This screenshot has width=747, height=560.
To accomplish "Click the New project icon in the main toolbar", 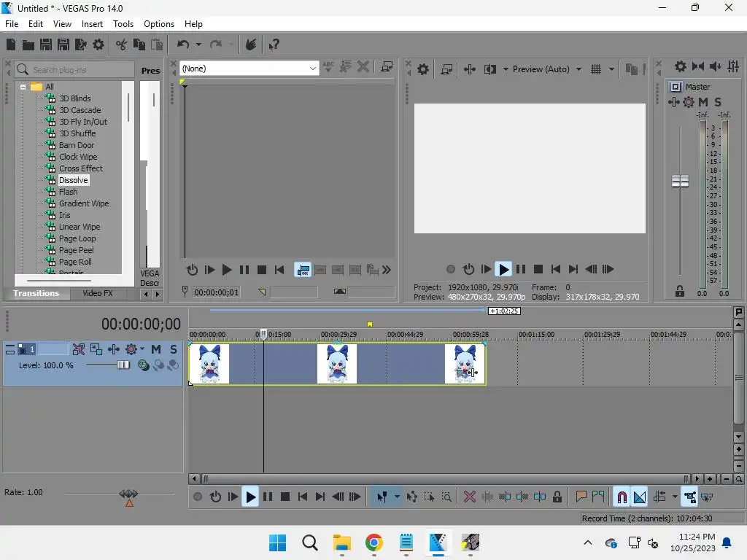I will click(x=11, y=44).
